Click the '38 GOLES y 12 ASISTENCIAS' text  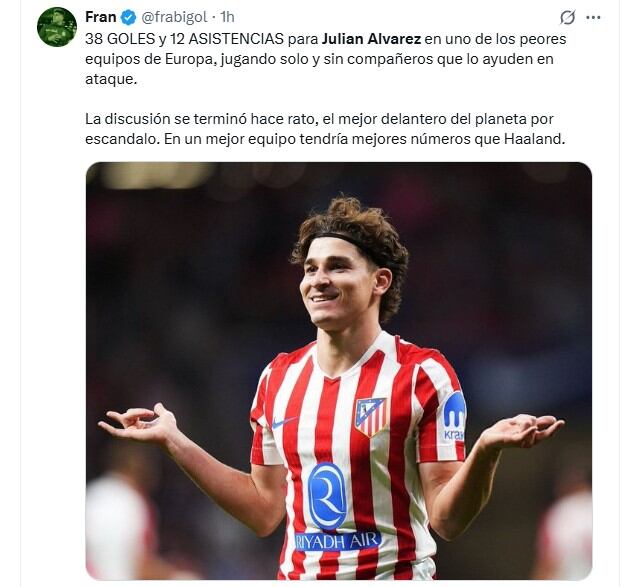coord(184,39)
